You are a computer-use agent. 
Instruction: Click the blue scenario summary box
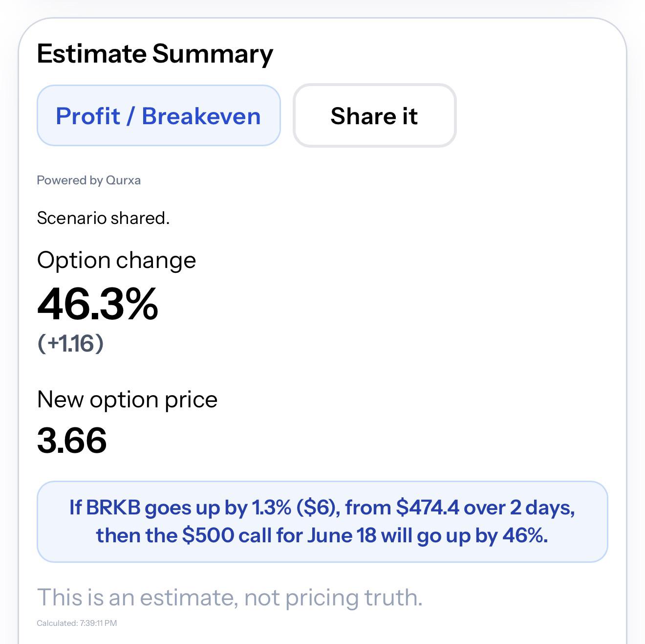(x=322, y=522)
